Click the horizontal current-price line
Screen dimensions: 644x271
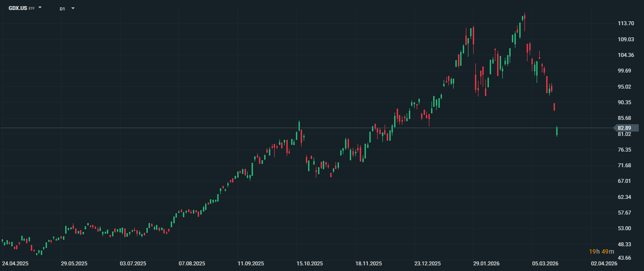(x=261, y=128)
